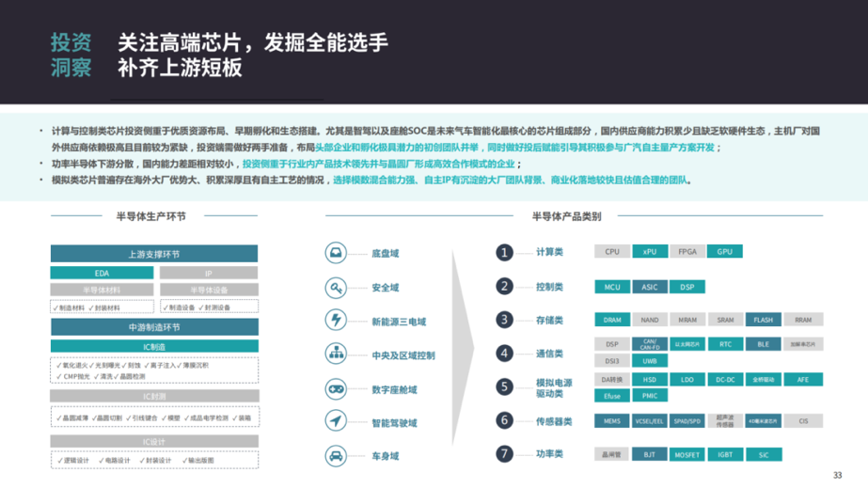Viewport: 868px width, 488px height.
Task: Click the FLASH chip label
Action: click(x=764, y=320)
